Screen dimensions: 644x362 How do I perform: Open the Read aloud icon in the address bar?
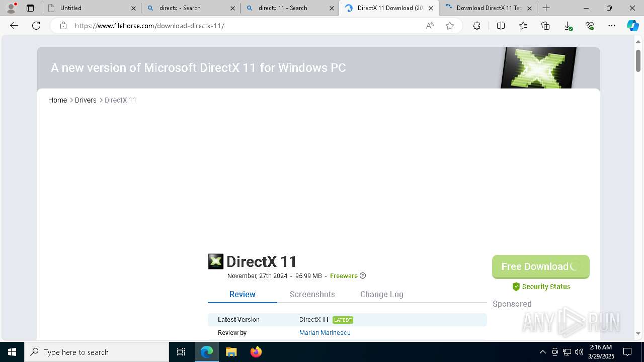pyautogui.click(x=430, y=26)
